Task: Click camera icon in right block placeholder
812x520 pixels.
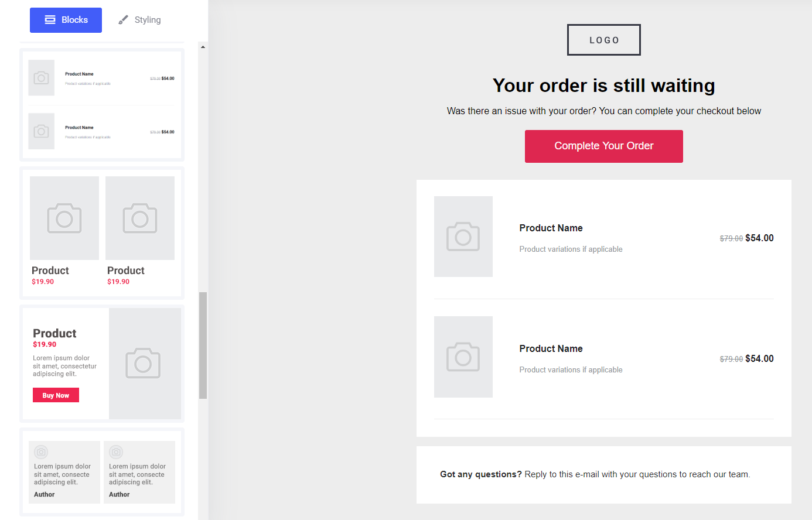Action: pyautogui.click(x=143, y=363)
